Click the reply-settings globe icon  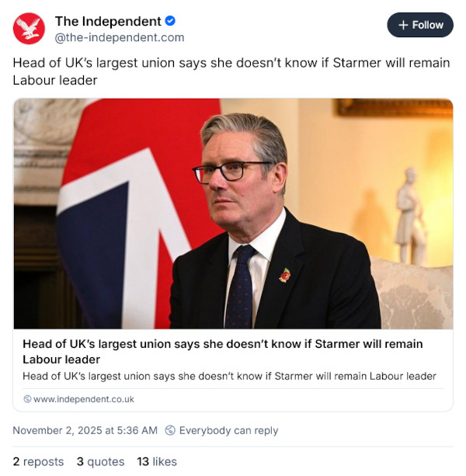pos(170,430)
